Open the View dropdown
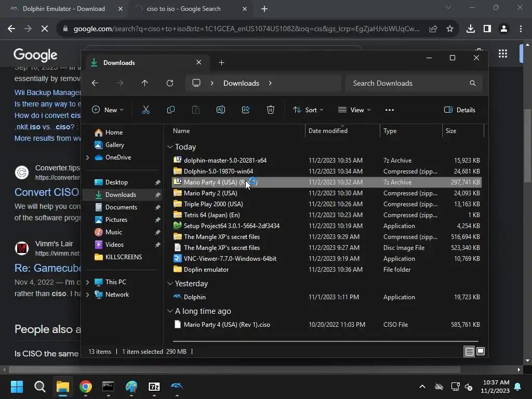The height and width of the screenshot is (399, 532). [x=354, y=110]
